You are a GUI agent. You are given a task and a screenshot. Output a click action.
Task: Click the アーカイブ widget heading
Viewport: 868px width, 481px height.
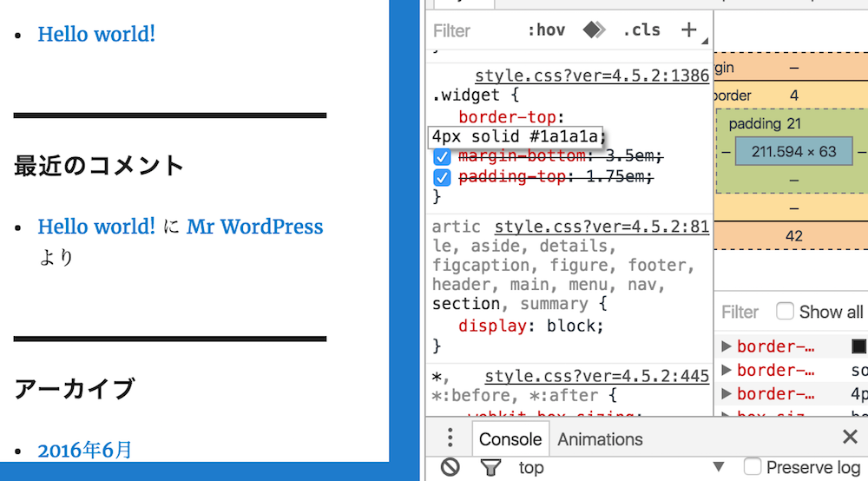74,389
